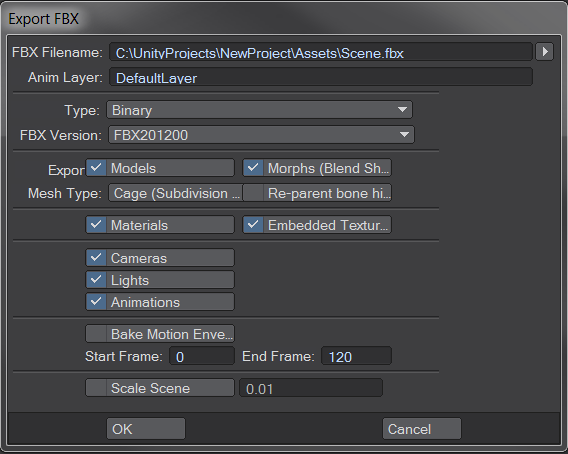Select the Start Frame input field
The height and width of the screenshot is (454, 568).
202,356
